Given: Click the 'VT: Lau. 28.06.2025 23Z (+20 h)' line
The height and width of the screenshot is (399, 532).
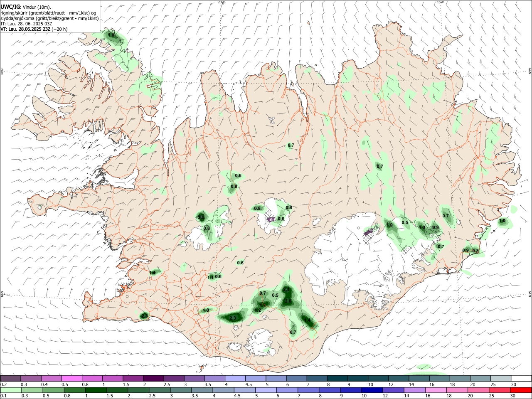Looking at the screenshot, I should point(34,29).
